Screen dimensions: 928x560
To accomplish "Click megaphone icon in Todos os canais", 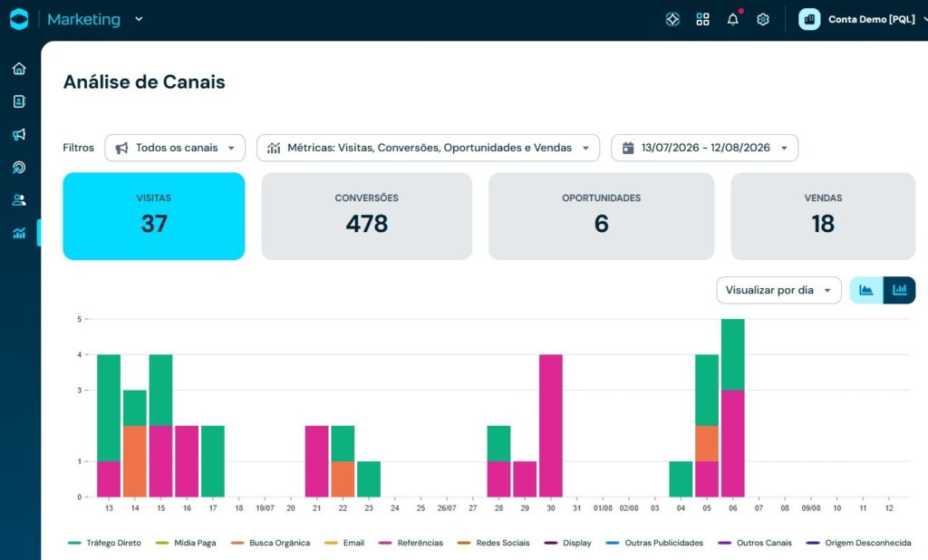I will point(121,148).
